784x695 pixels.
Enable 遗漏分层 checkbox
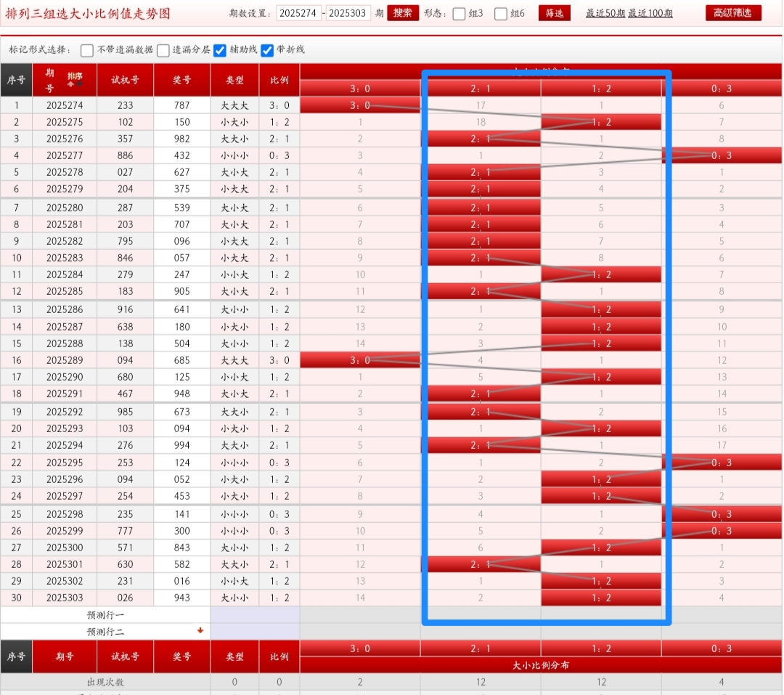pyautogui.click(x=163, y=50)
